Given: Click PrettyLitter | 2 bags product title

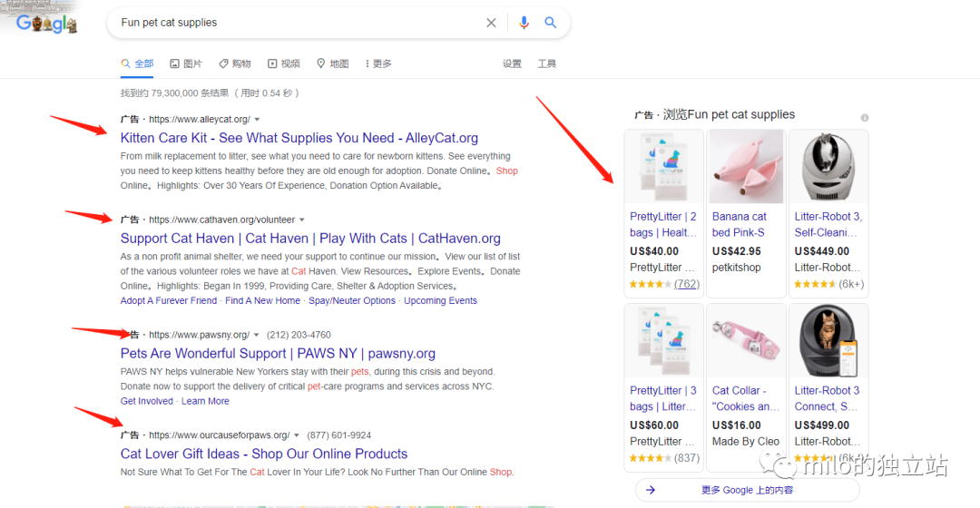Looking at the screenshot, I should tap(663, 224).
